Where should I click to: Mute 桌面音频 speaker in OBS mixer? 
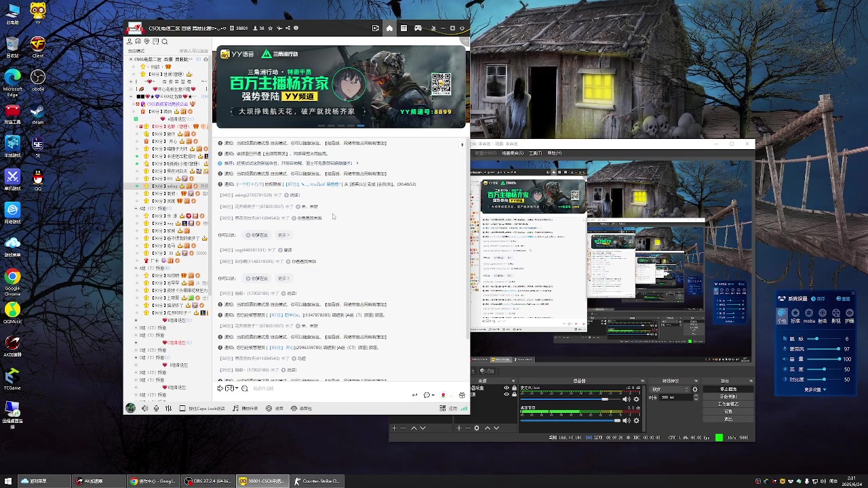click(626, 420)
